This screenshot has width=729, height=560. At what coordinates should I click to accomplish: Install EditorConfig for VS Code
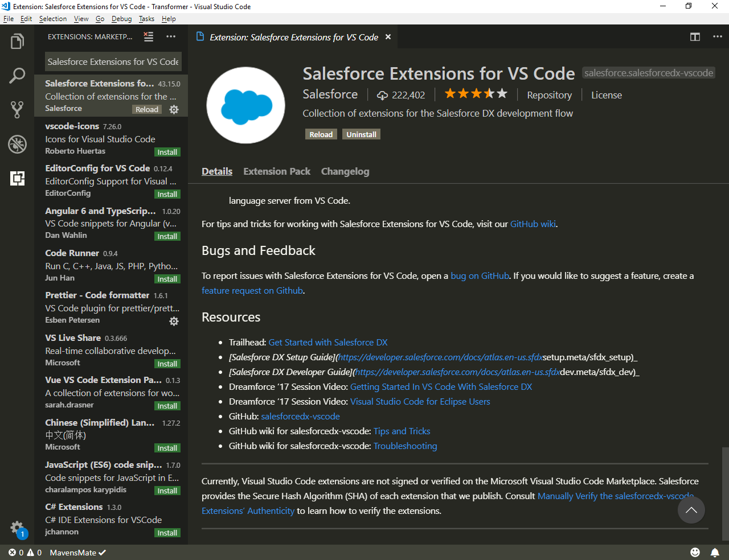pyautogui.click(x=167, y=194)
